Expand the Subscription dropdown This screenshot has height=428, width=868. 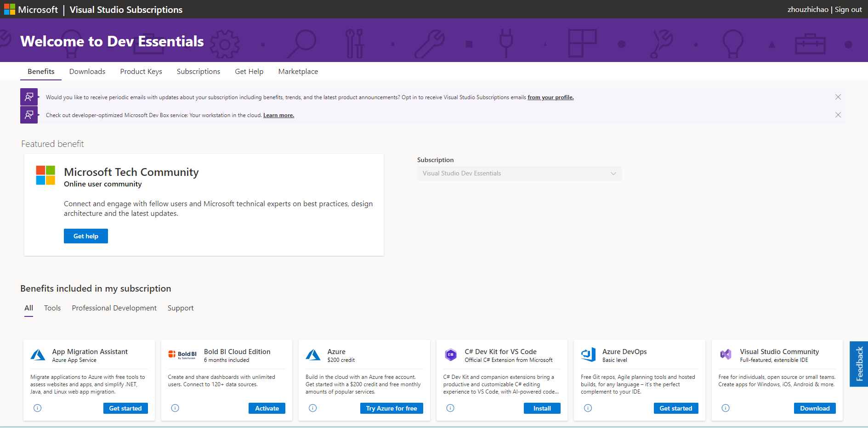(x=519, y=173)
